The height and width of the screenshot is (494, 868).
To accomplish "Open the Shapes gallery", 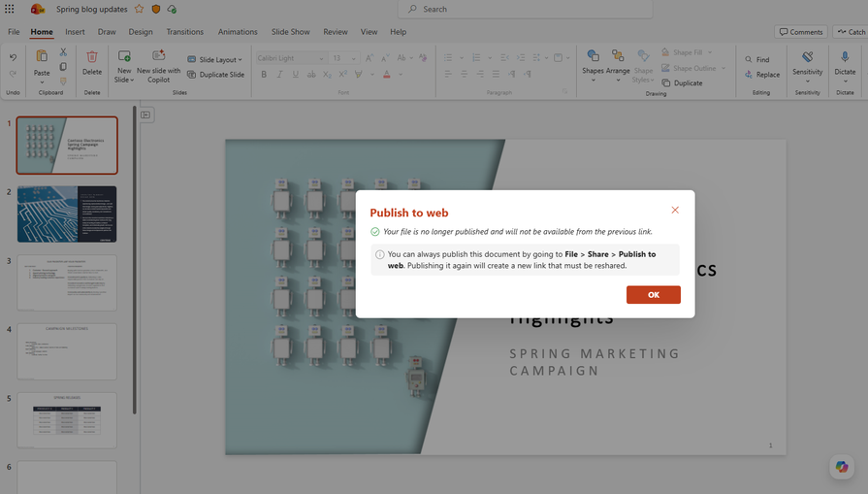I will [x=593, y=66].
